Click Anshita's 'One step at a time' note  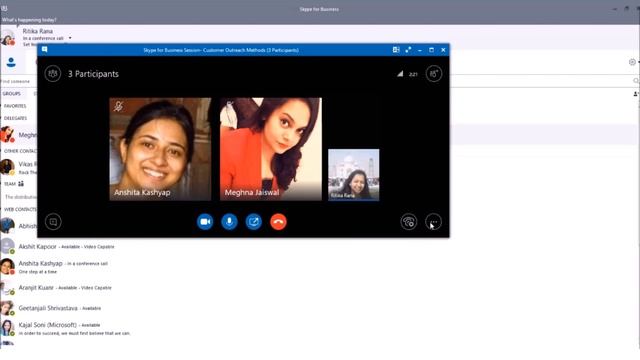click(x=38, y=272)
